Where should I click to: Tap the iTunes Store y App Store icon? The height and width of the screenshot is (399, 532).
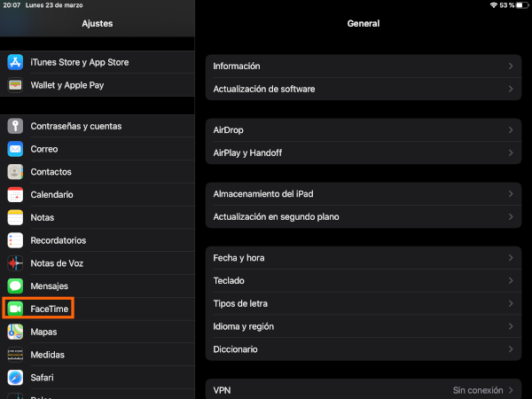pyautogui.click(x=15, y=62)
